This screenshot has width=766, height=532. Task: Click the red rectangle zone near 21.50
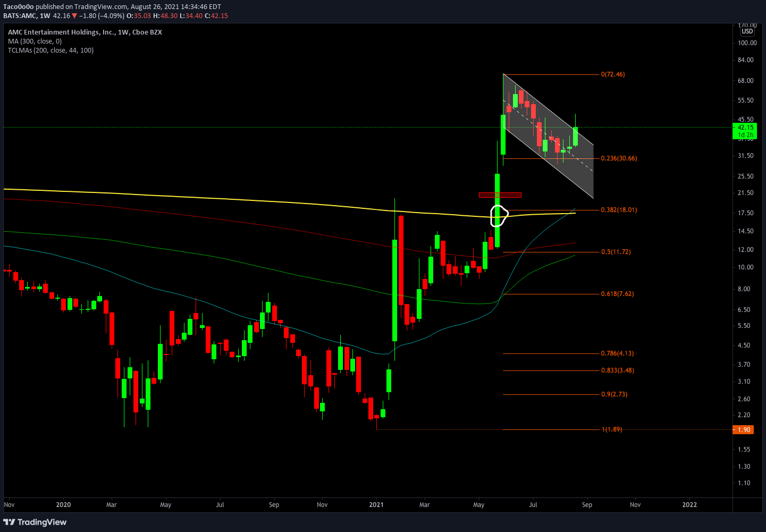coord(500,195)
